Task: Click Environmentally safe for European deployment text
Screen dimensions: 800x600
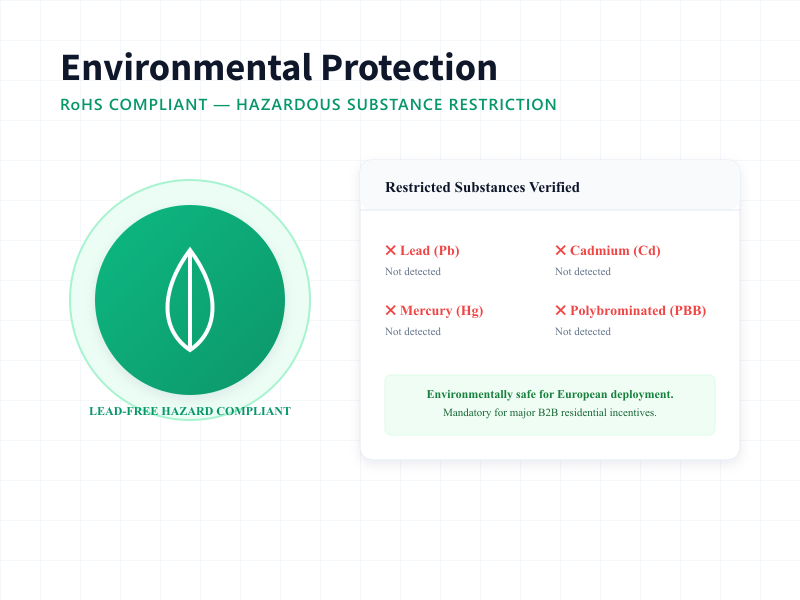Action: (x=550, y=394)
